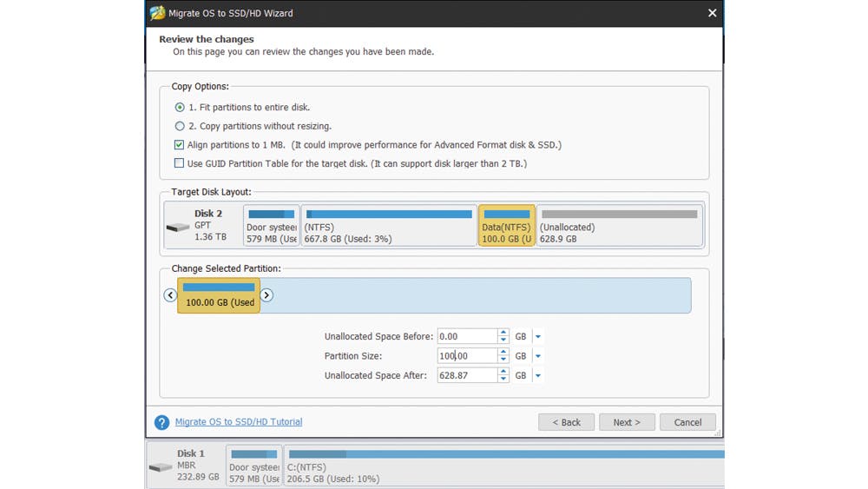The image size is (868, 489).
Task: Enable Use GUID Partition Table checkbox
Action: pyautogui.click(x=179, y=163)
